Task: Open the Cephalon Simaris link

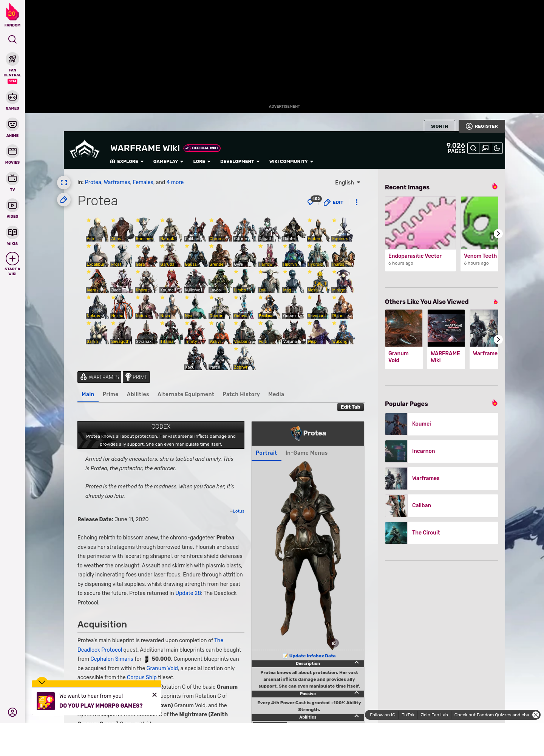Action: click(x=112, y=659)
